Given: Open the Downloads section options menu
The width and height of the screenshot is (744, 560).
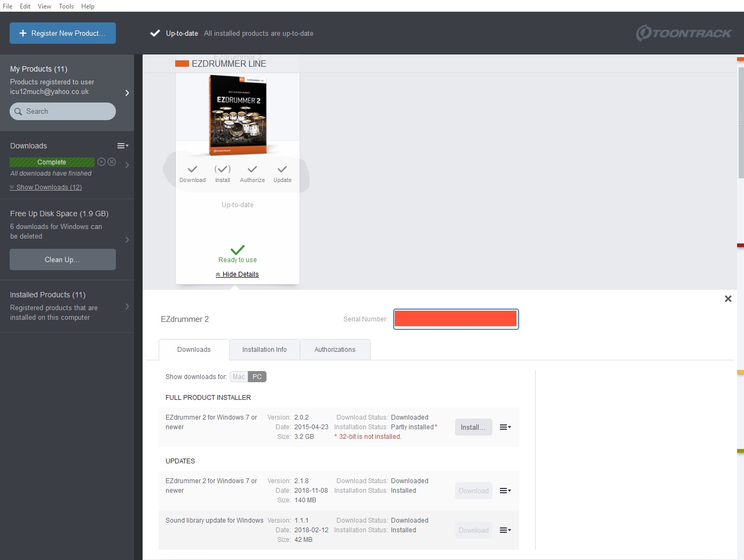Looking at the screenshot, I should click(123, 146).
